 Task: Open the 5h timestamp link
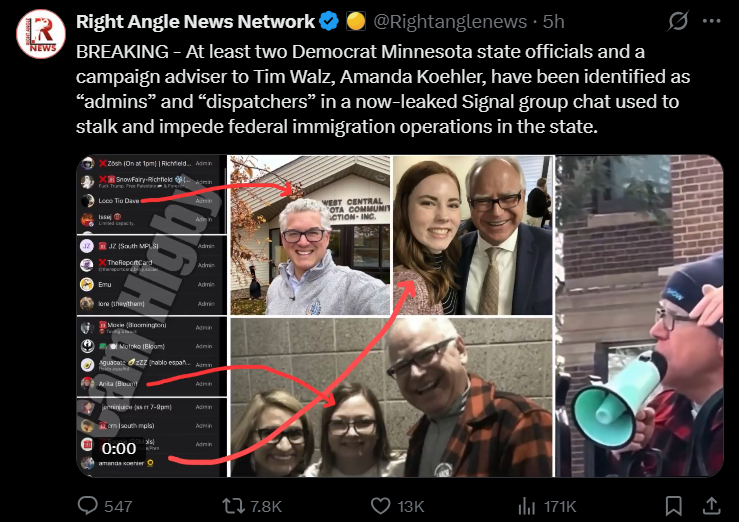coord(553,22)
